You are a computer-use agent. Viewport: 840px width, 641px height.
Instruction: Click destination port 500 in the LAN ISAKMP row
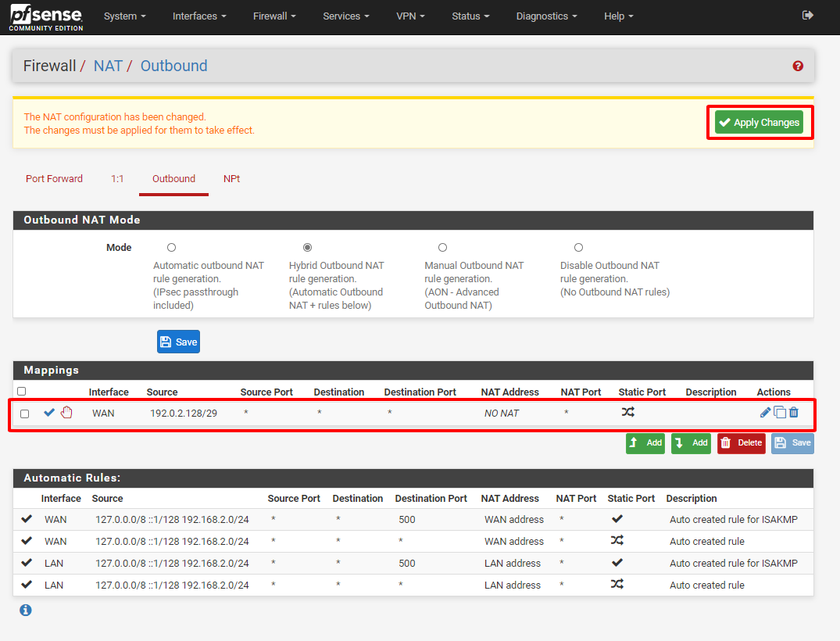tap(406, 564)
